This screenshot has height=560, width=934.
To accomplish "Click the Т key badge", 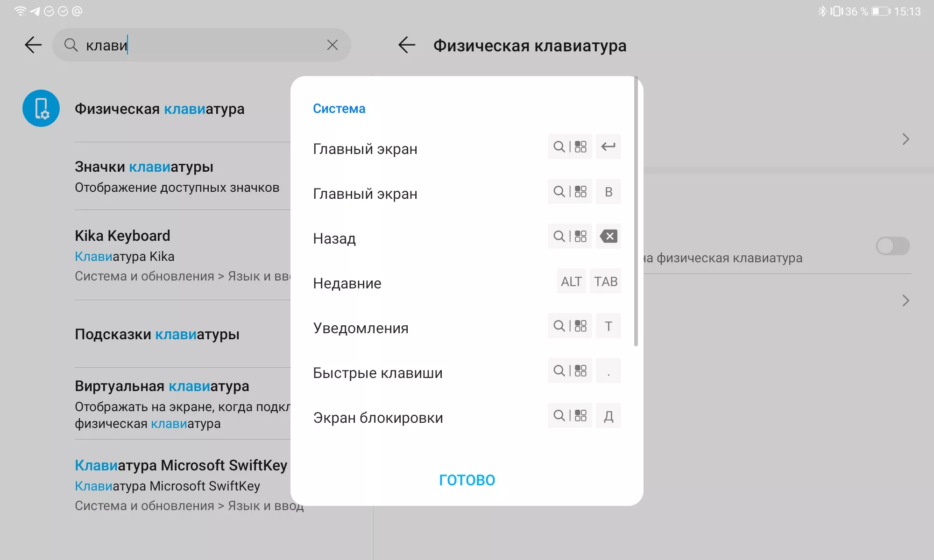I will (x=608, y=326).
